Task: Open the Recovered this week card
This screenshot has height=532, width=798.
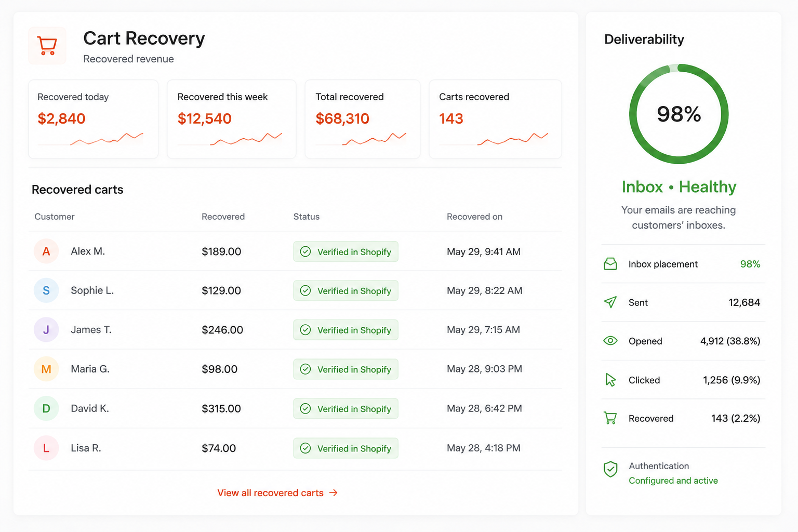Action: [x=232, y=119]
